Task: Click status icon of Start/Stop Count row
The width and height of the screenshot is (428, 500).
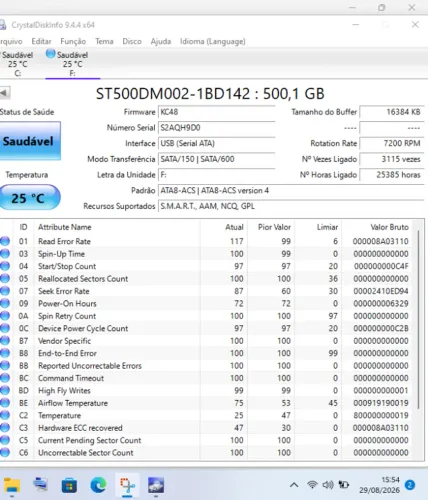Action: 5,266
